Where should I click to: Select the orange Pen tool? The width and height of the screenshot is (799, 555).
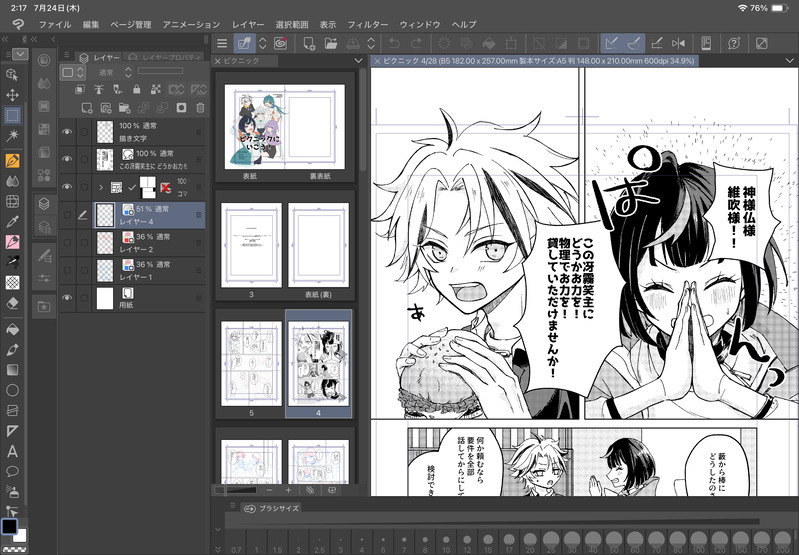pyautogui.click(x=12, y=161)
